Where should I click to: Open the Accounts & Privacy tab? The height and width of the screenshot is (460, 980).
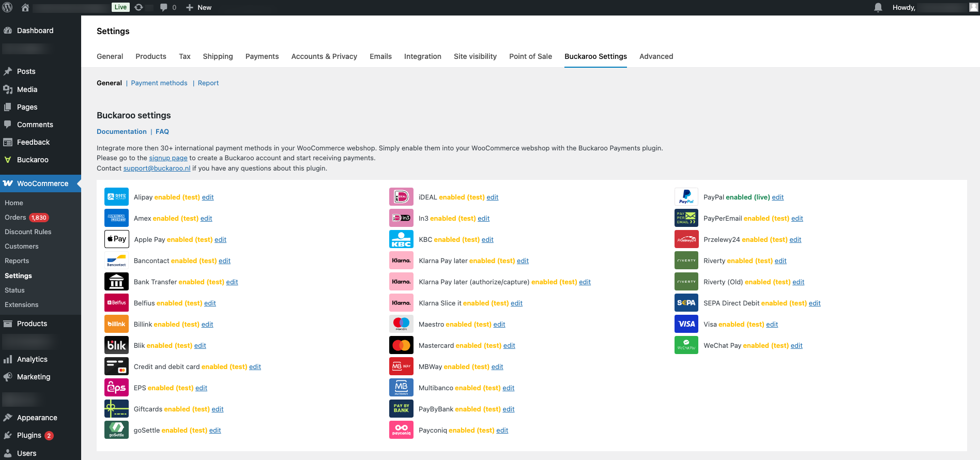pyautogui.click(x=324, y=56)
